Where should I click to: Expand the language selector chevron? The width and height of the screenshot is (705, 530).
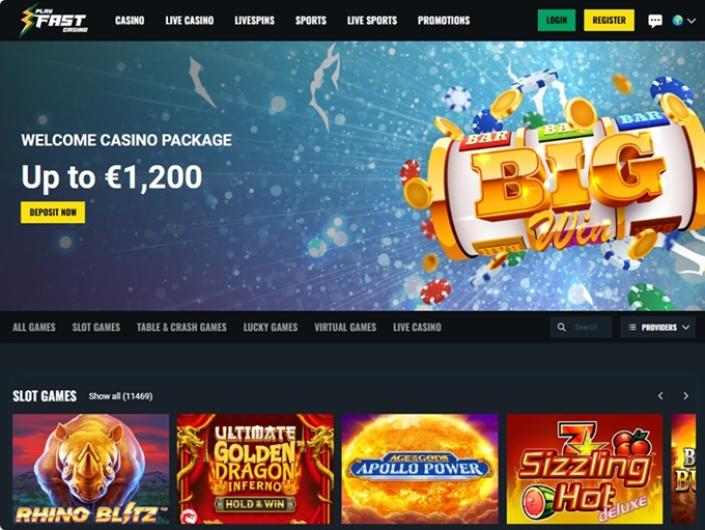tap(691, 21)
